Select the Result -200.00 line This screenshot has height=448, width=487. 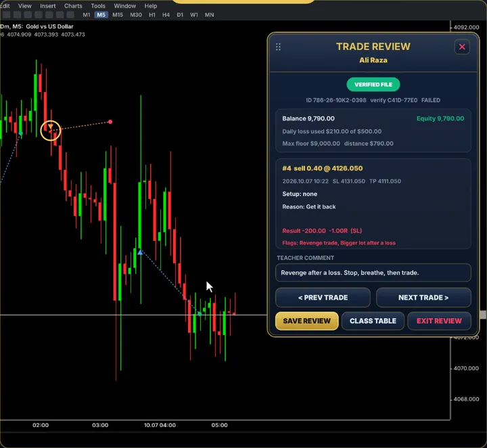322,231
